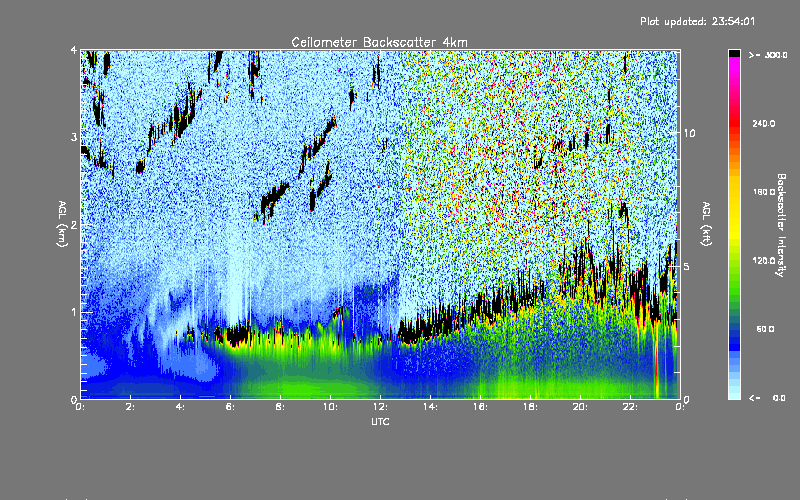Image resolution: width=800 pixels, height=500 pixels.
Task: Click the 'AGL (kft)' right axis label
Action: (x=706, y=224)
